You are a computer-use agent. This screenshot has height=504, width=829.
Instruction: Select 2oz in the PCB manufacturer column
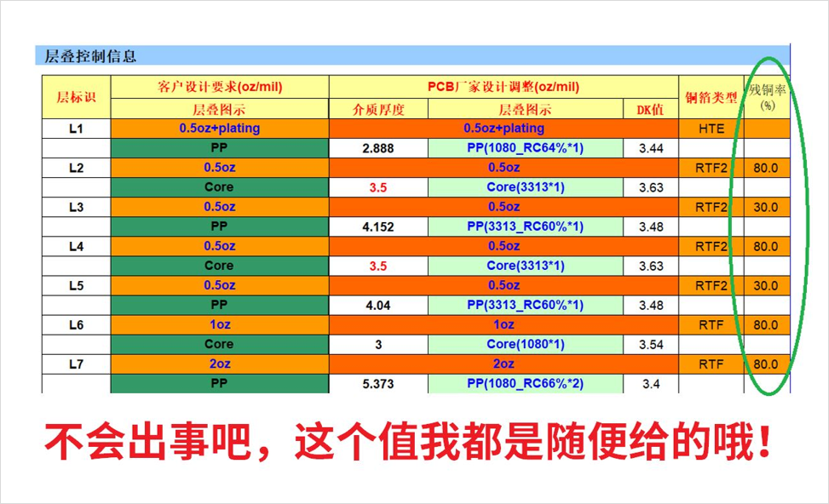504,364
